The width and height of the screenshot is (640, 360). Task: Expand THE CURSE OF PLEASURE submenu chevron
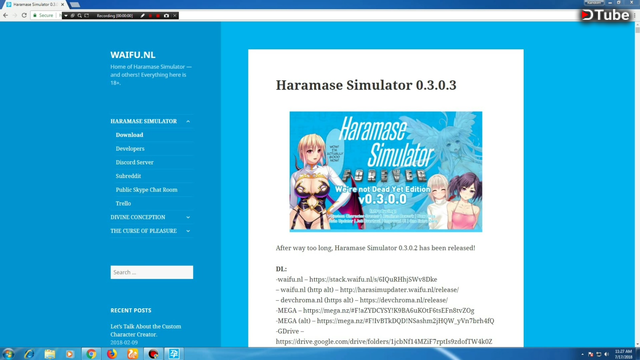pyautogui.click(x=188, y=231)
